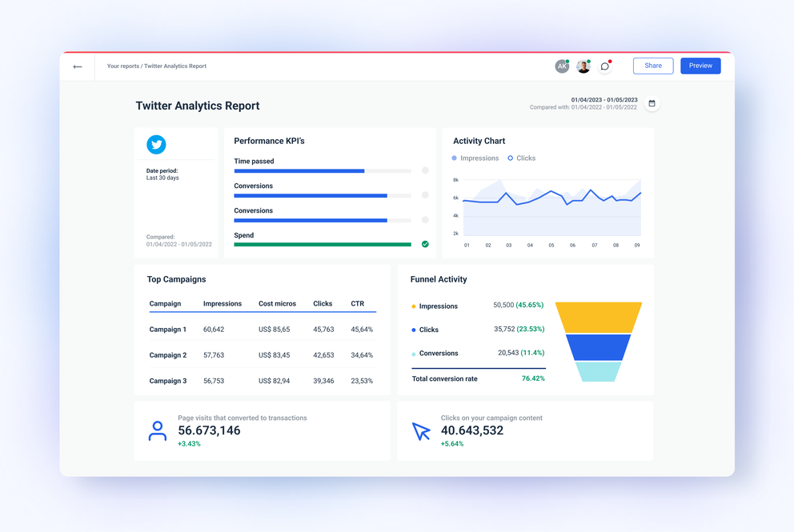This screenshot has width=794, height=532.
Task: Sort by the Clicks column header
Action: point(323,304)
